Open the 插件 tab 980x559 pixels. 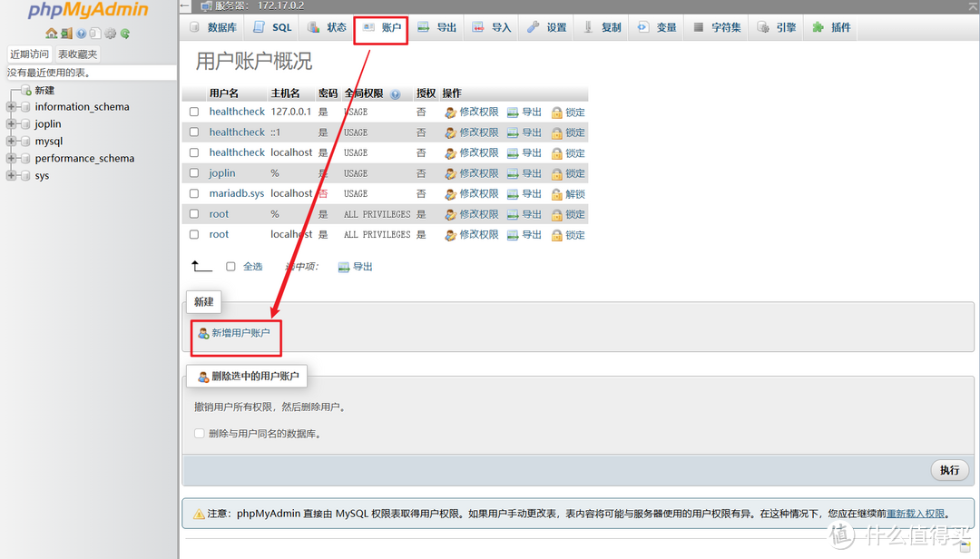point(831,27)
